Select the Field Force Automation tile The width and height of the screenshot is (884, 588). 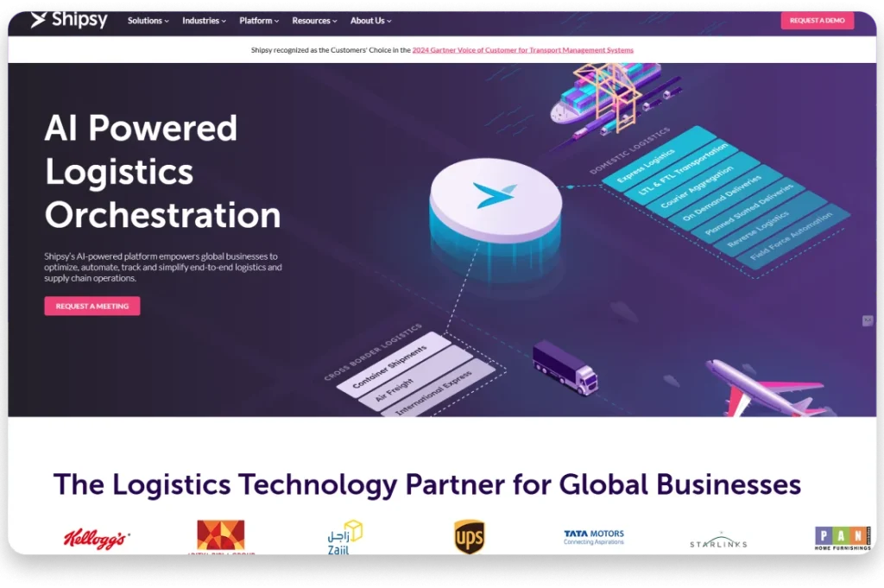click(x=794, y=236)
